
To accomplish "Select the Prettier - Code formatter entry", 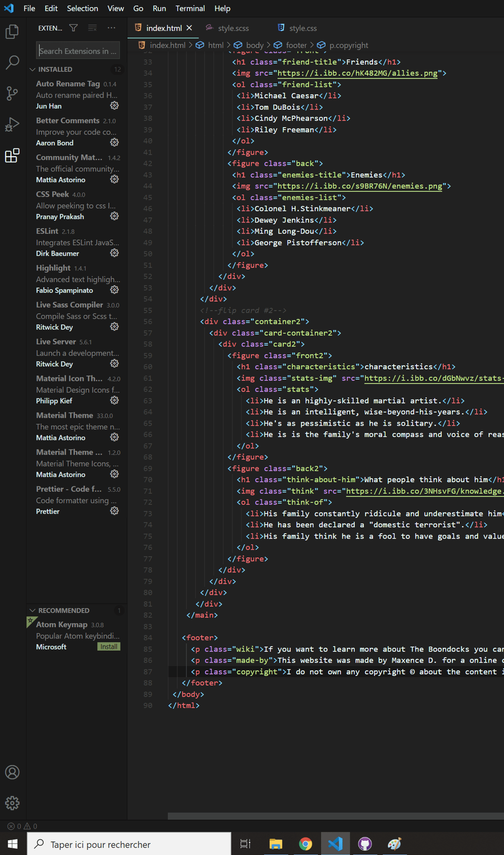I will click(77, 500).
